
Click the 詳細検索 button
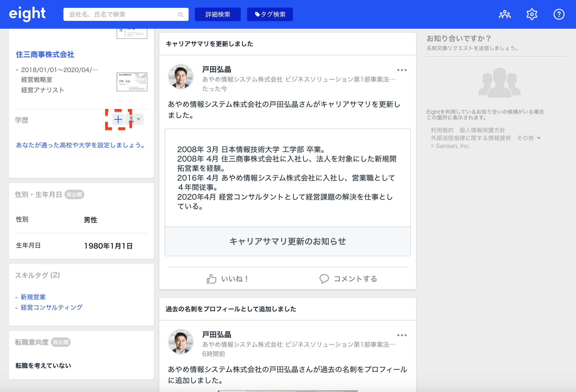(218, 14)
